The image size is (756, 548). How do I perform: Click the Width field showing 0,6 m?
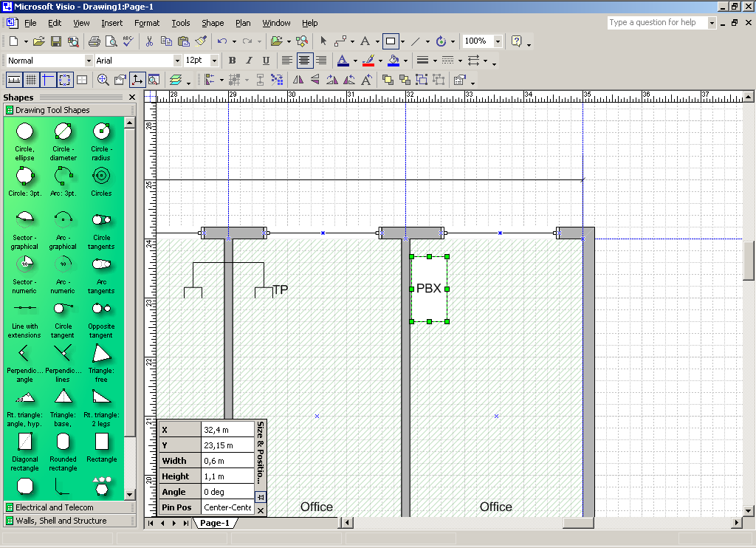coord(227,461)
